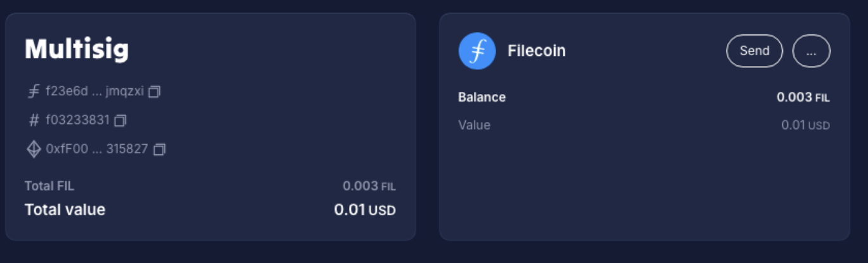Click the Filecoin asset name
Image resolution: width=868 pixels, height=263 pixels.
(537, 51)
